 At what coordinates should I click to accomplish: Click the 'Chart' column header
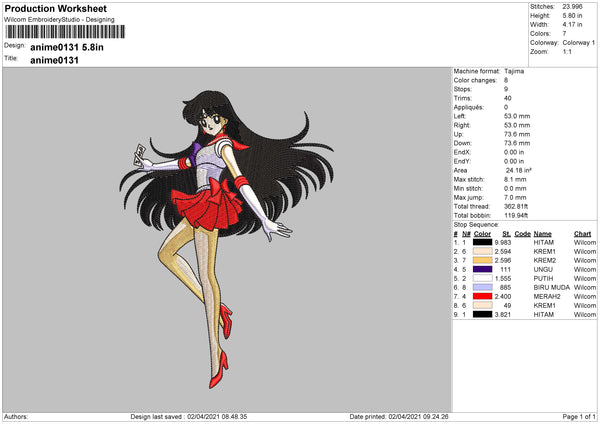582,234
